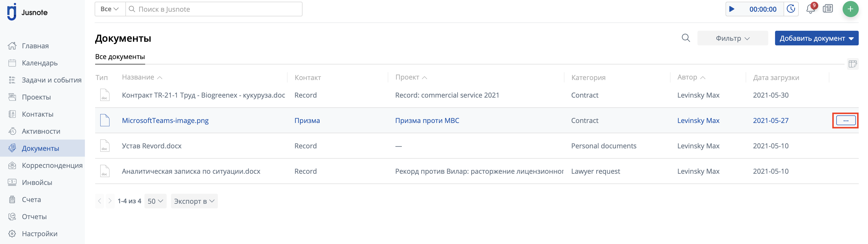The width and height of the screenshot is (868, 244).
Task: Click the 00:00:00 timer display
Action: coord(763,9)
